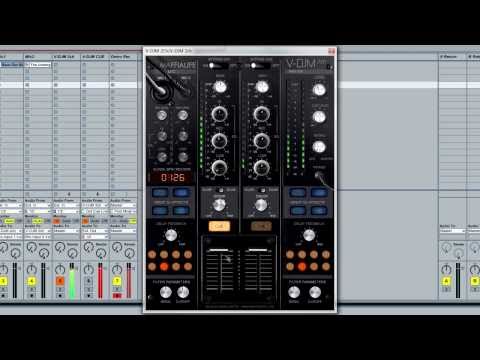
Task: Open Audio From dropdown on track 5
Action: click(66, 205)
